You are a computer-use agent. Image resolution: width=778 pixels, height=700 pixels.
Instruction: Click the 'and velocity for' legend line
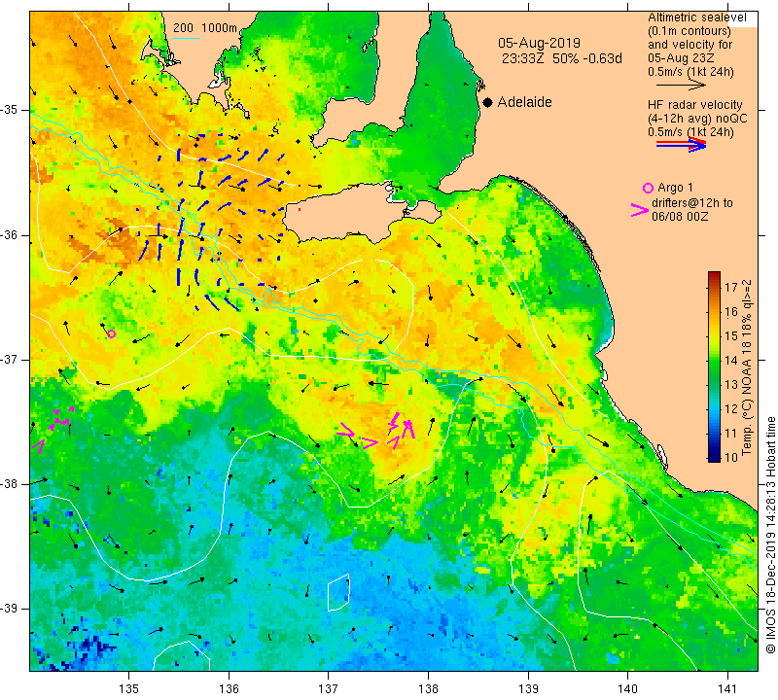[x=690, y=44]
